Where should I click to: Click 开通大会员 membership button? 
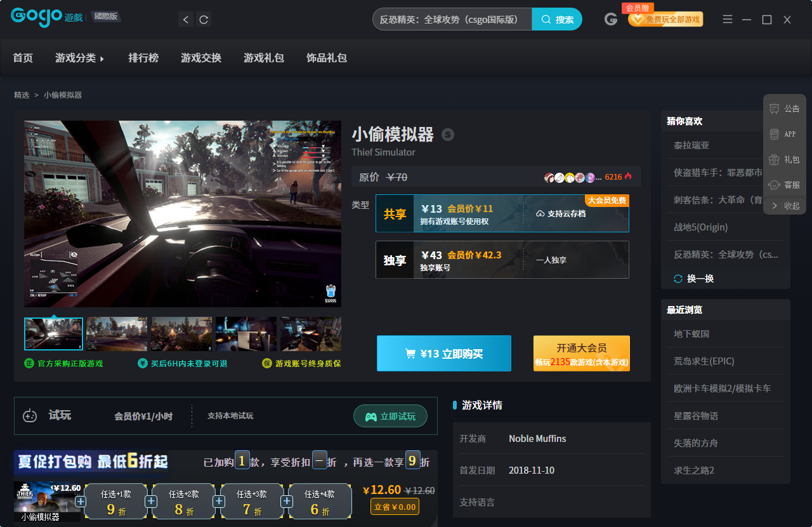click(x=582, y=354)
